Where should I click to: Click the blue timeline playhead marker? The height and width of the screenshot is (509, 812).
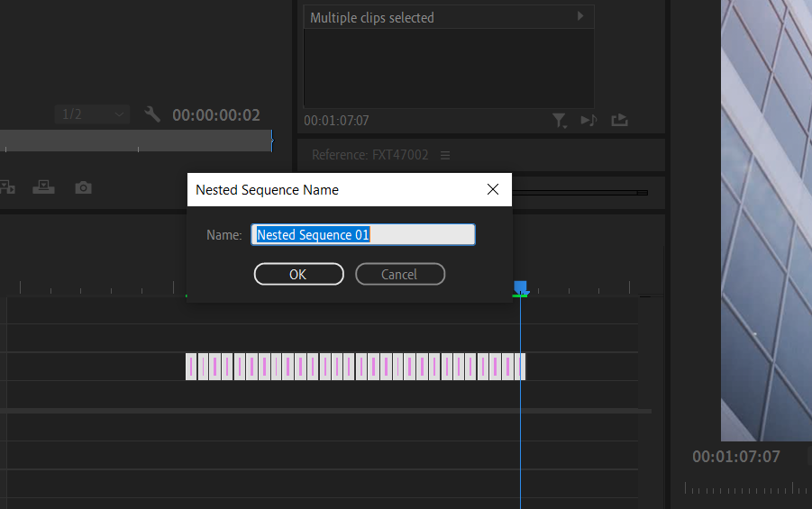tap(520, 287)
